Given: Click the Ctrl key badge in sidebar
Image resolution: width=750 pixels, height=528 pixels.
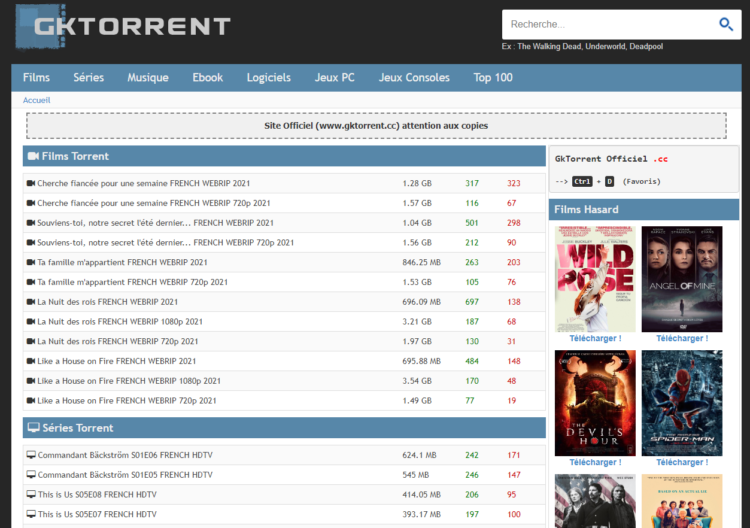Looking at the screenshot, I should 582,181.
